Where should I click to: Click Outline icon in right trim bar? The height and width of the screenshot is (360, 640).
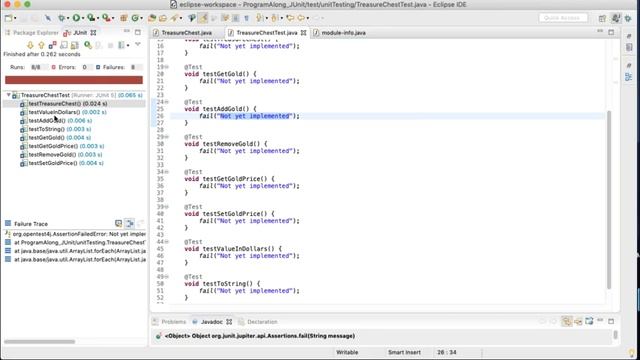click(x=629, y=76)
